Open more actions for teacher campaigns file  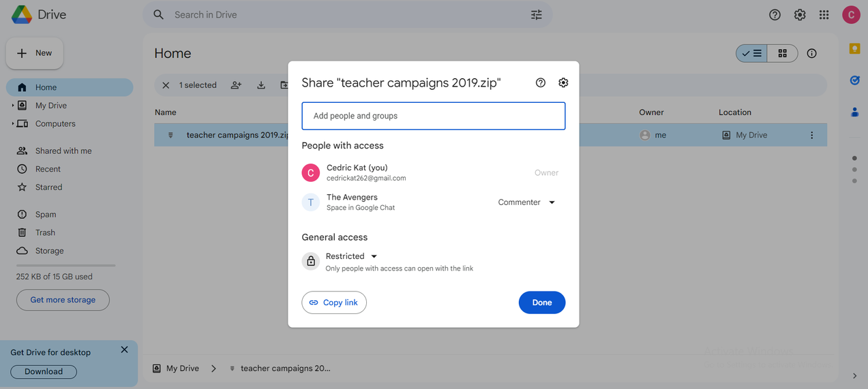coord(811,135)
